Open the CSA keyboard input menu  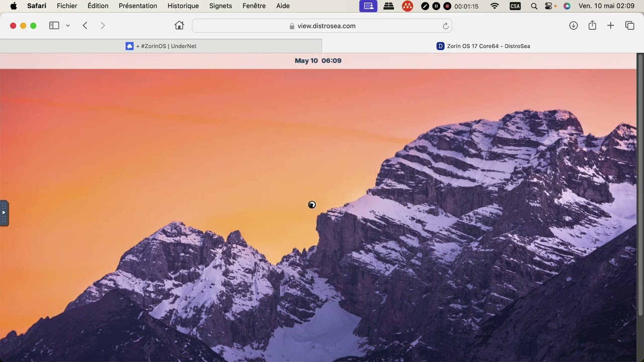pyautogui.click(x=515, y=6)
